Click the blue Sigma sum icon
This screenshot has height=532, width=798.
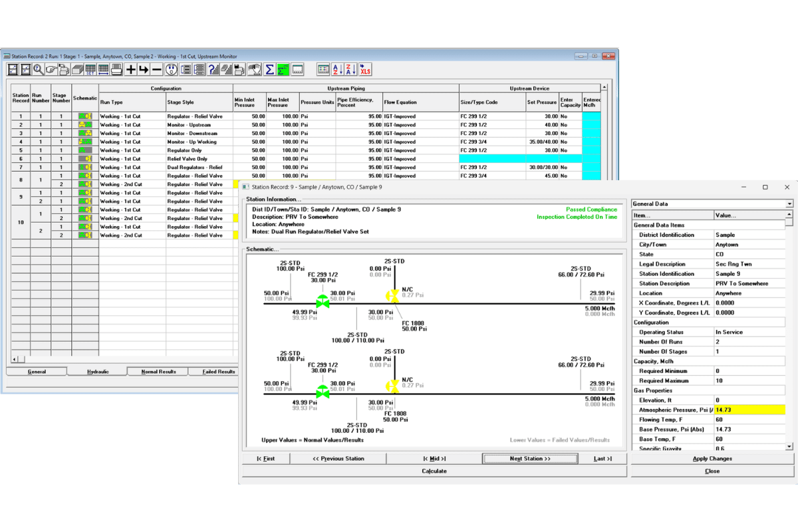point(269,69)
